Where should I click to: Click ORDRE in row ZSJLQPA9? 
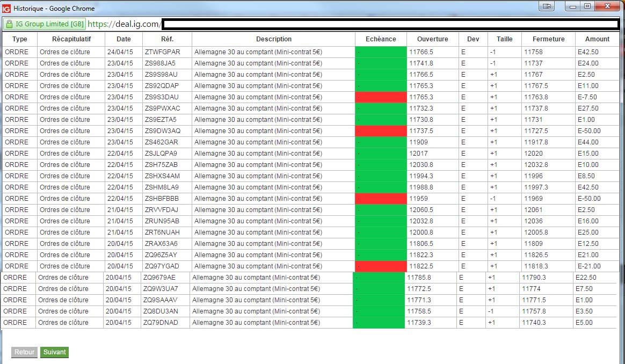(17, 154)
